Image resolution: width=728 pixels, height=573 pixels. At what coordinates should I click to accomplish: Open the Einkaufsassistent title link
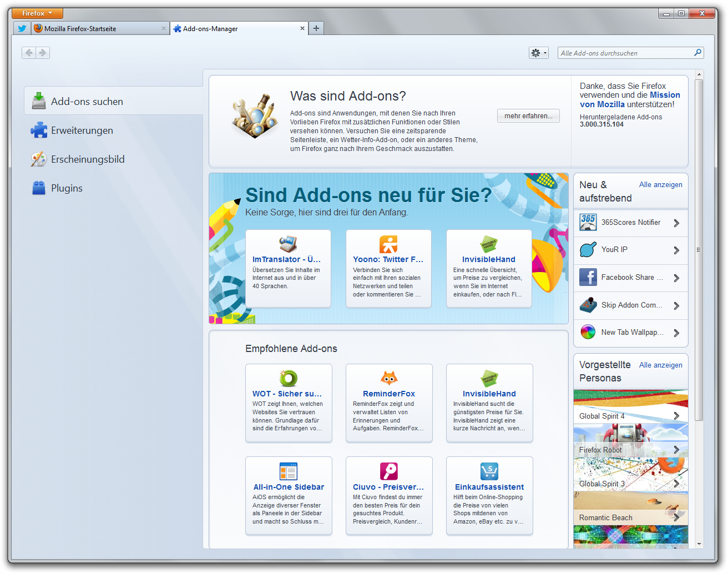[489, 487]
